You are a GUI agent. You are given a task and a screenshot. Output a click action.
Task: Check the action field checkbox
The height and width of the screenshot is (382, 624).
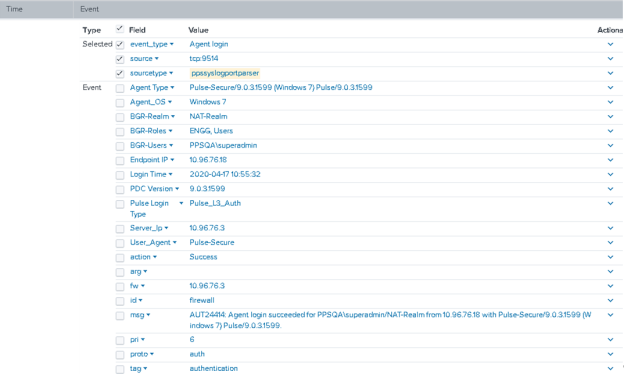click(x=120, y=258)
